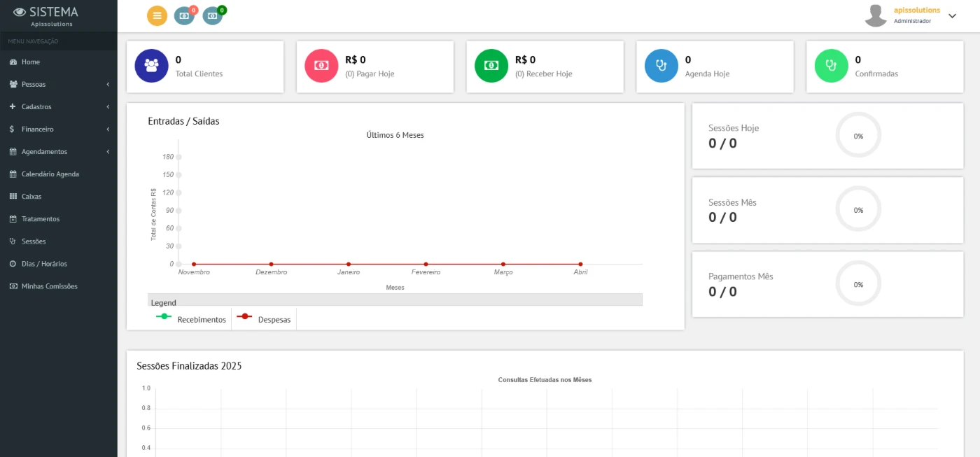Open the Tratamentos sidebar link
Image resolution: width=980 pixels, height=457 pixels.
[x=41, y=219]
